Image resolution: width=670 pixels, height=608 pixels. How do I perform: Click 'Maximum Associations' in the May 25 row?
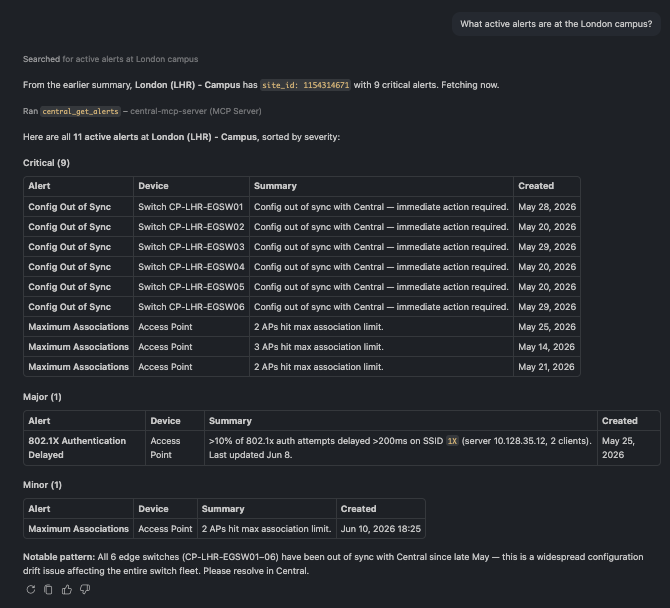[79, 327]
